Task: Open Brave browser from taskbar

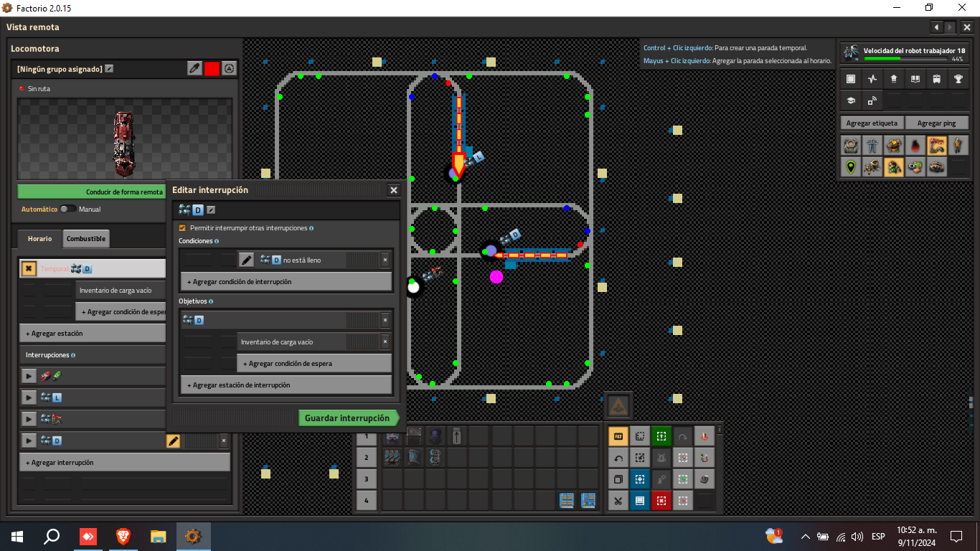Action: tap(123, 537)
